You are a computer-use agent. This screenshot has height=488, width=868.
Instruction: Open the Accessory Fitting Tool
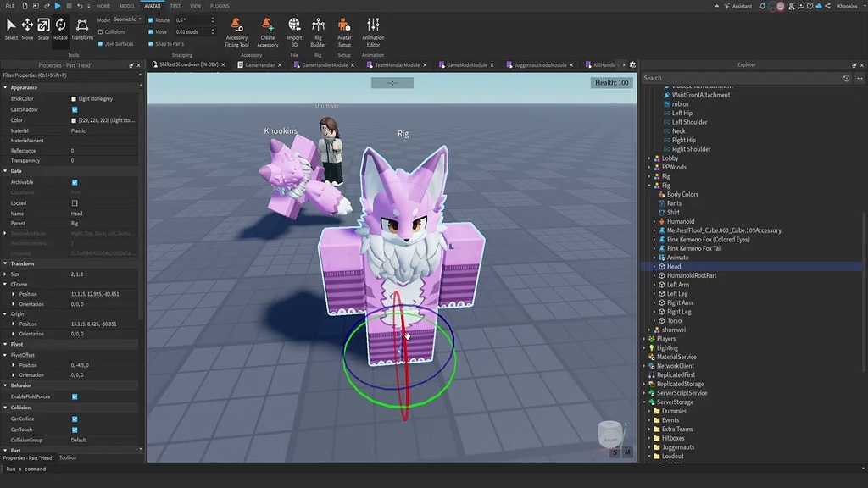[236, 32]
